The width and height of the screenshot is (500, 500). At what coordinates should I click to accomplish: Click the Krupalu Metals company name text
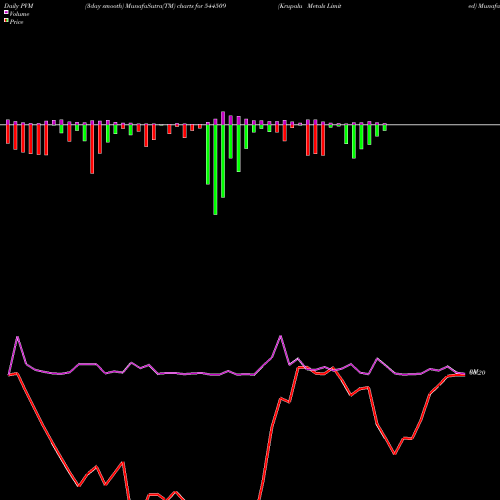(310, 6)
